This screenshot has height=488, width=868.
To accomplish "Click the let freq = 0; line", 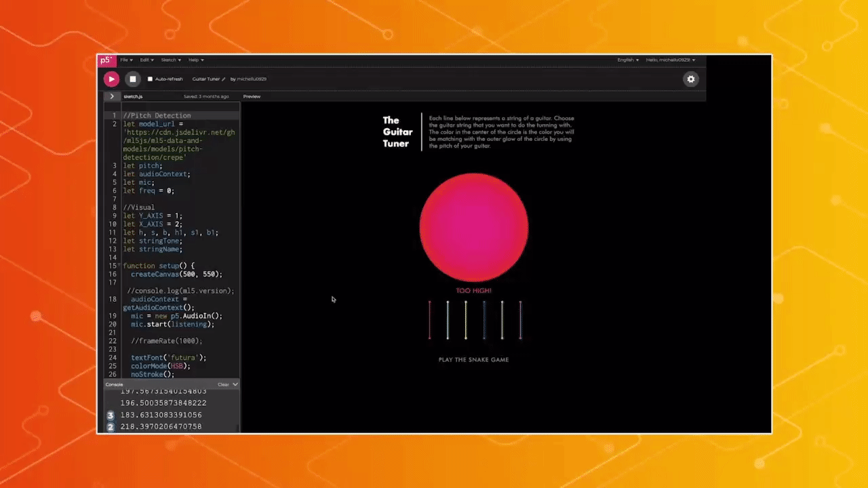I will click(x=149, y=191).
